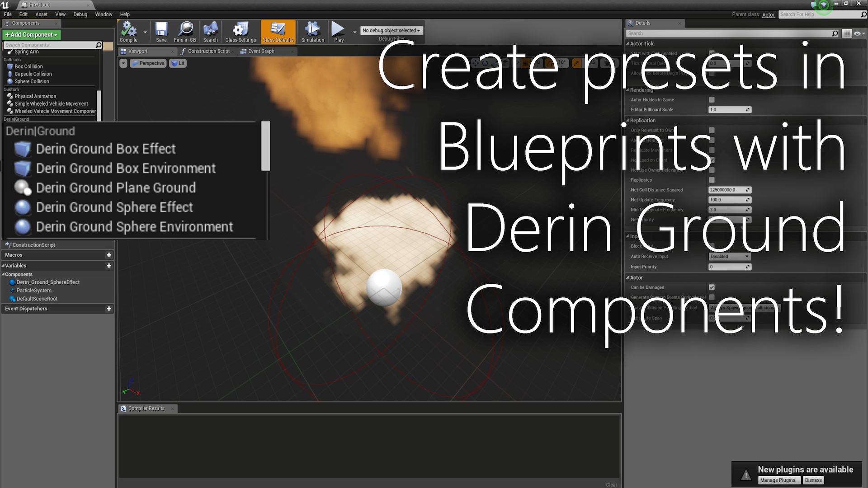Open Actor parent class link
The image size is (868, 488).
click(x=768, y=14)
